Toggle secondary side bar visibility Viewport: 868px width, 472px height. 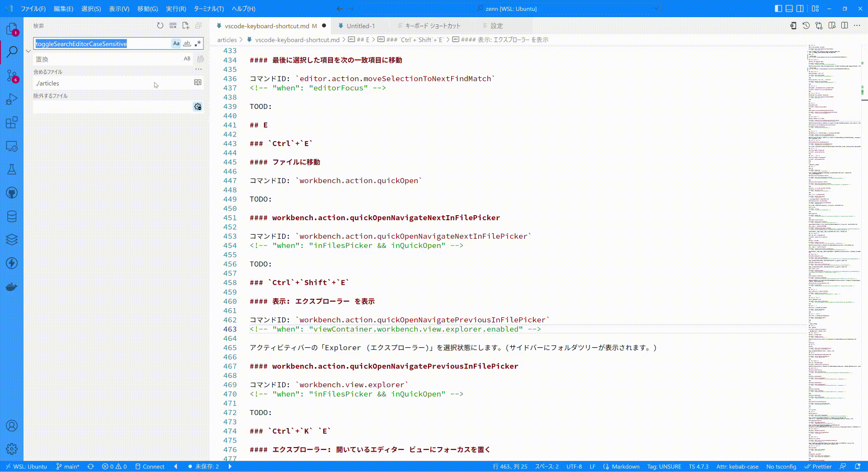(800, 9)
